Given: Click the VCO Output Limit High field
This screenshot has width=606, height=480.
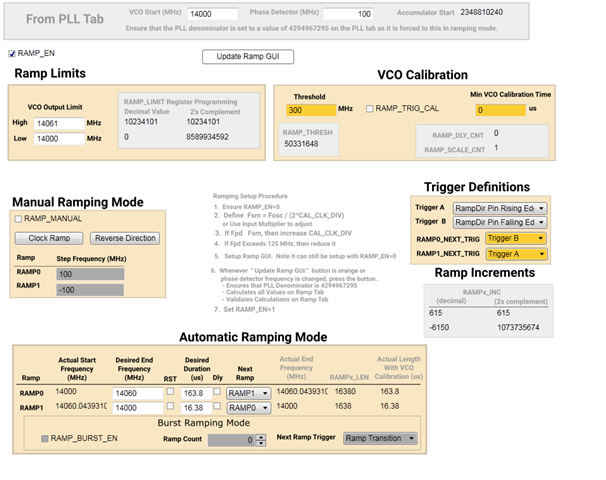Looking at the screenshot, I should pyautogui.click(x=59, y=123).
